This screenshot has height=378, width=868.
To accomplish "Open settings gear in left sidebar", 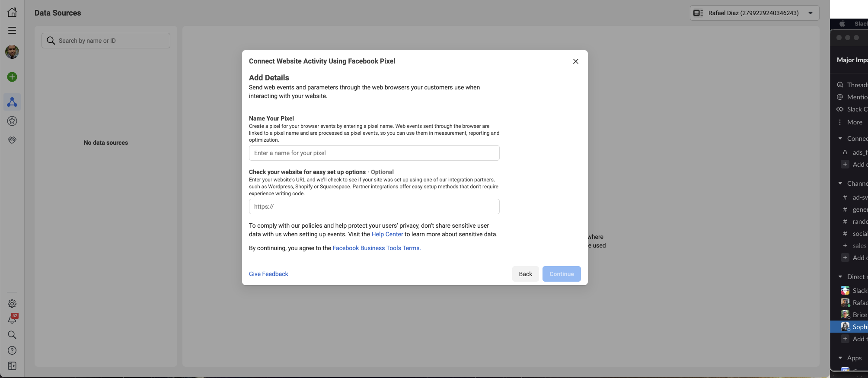I will coord(12,304).
